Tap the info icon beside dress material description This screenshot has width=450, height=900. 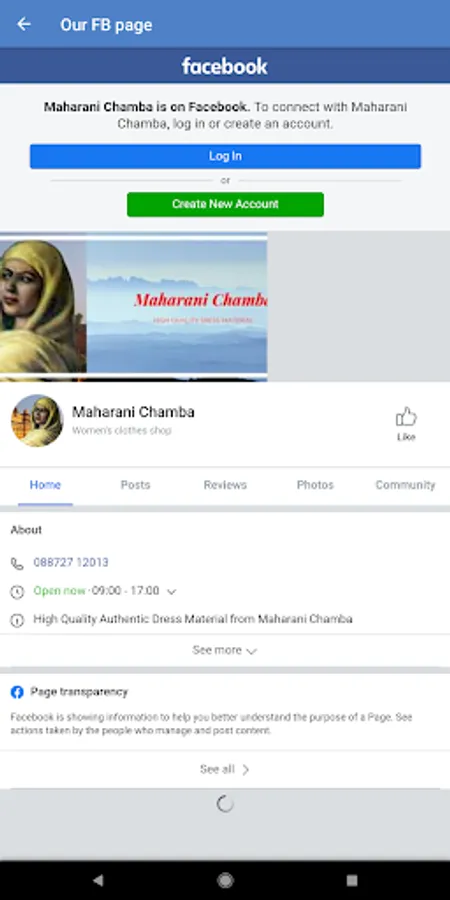tap(17, 619)
